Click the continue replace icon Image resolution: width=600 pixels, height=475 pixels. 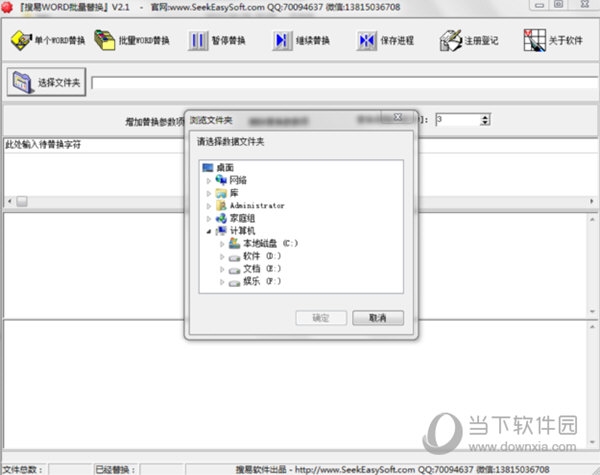point(282,40)
